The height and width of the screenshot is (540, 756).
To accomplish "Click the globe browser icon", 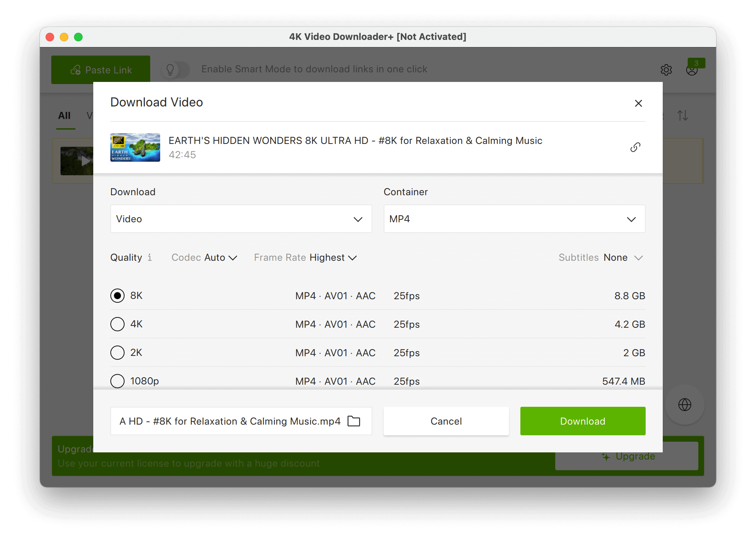I will tap(684, 405).
